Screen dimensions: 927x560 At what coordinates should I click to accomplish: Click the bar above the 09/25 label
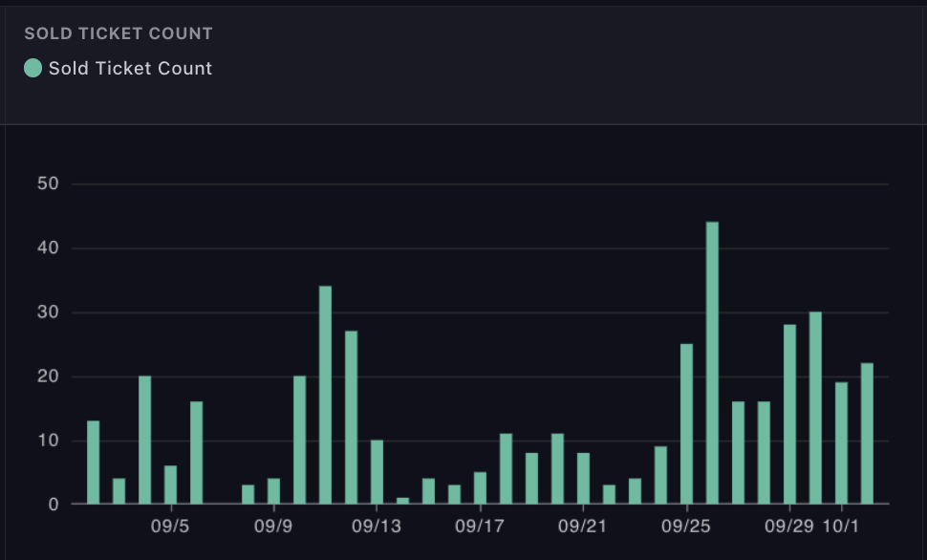point(686,424)
